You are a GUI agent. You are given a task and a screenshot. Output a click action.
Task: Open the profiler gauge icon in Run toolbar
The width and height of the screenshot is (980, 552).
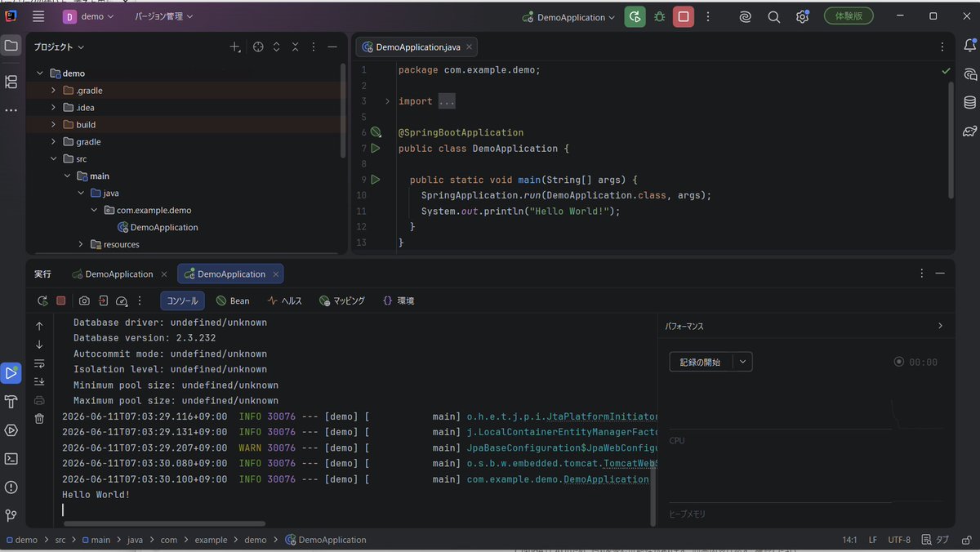coord(122,300)
